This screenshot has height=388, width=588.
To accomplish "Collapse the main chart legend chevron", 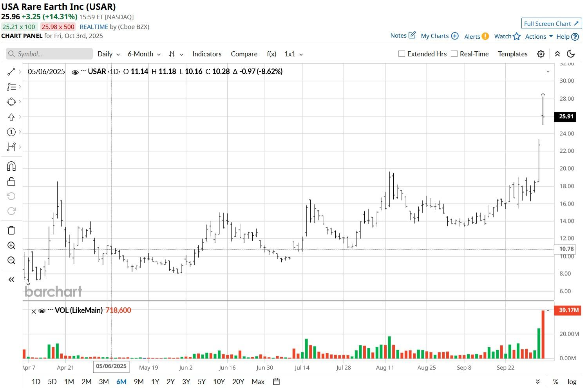I will tap(548, 72).
